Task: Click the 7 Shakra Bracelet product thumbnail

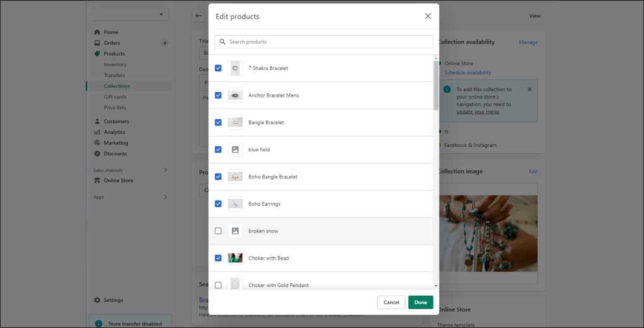Action: tap(235, 68)
